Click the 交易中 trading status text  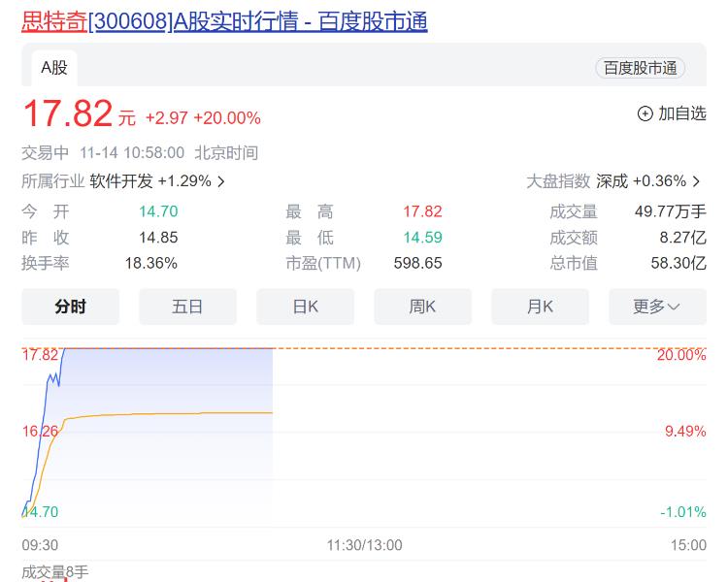coord(45,152)
